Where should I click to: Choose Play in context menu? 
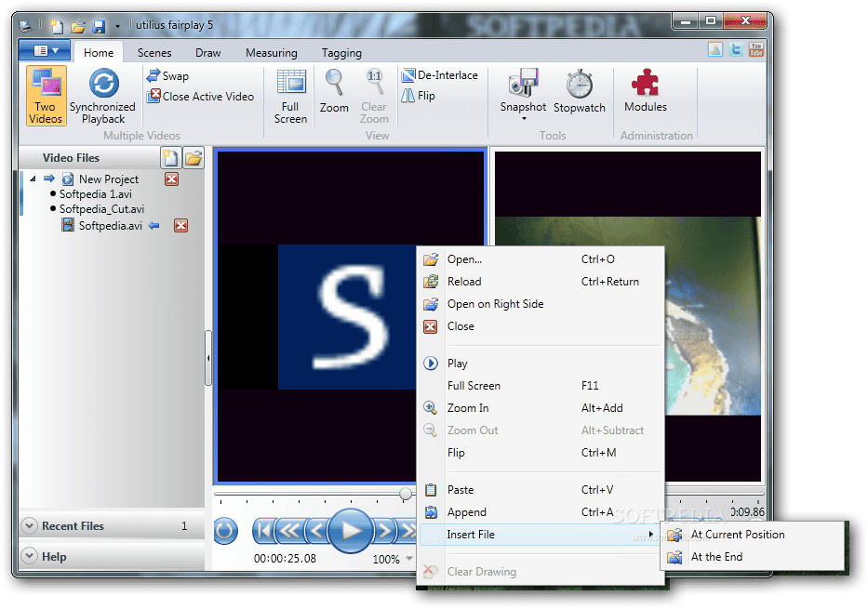tap(541, 364)
